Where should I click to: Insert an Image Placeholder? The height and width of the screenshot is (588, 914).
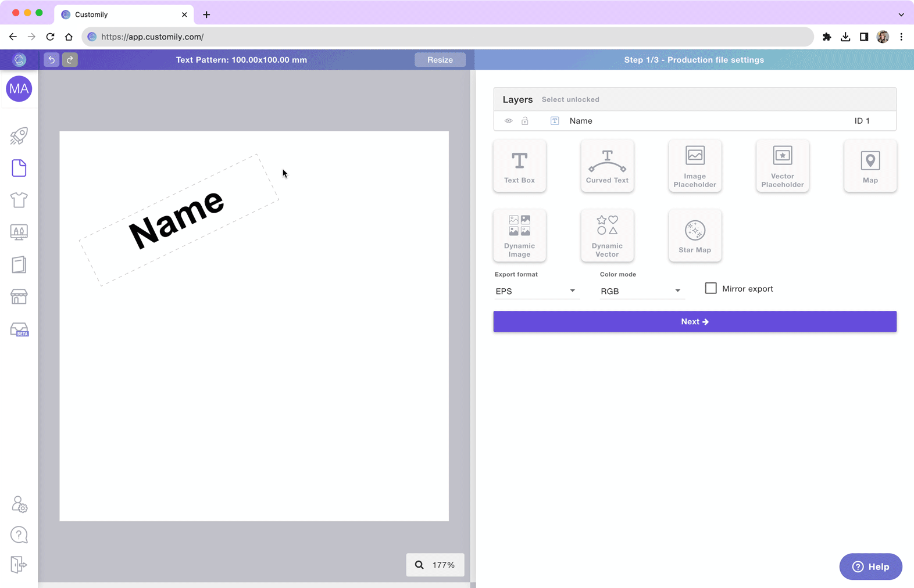pyautogui.click(x=694, y=166)
